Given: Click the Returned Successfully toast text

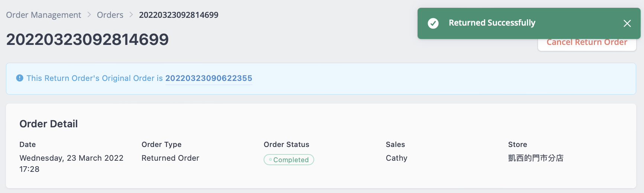Looking at the screenshot, I should pos(492,23).
